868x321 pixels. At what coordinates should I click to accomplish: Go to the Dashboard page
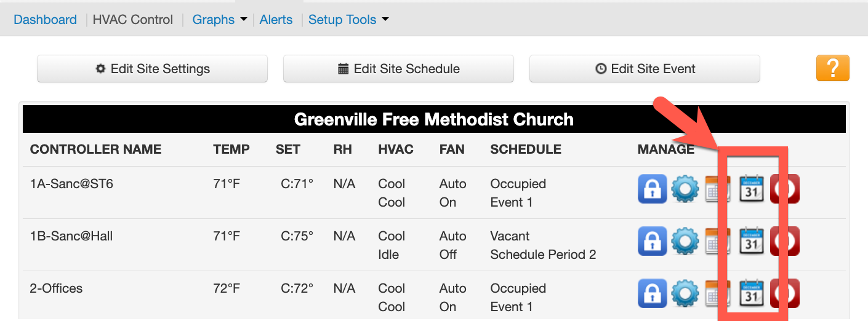coord(45,20)
